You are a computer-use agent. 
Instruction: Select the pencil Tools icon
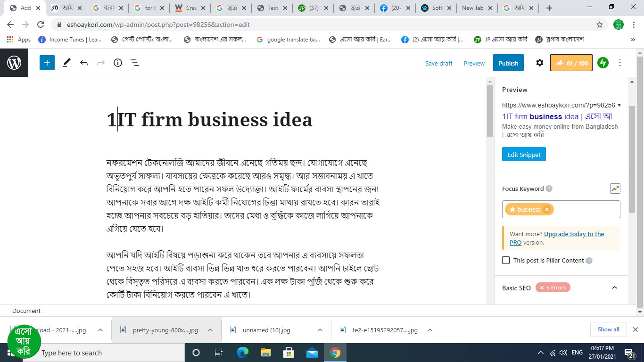click(x=66, y=63)
